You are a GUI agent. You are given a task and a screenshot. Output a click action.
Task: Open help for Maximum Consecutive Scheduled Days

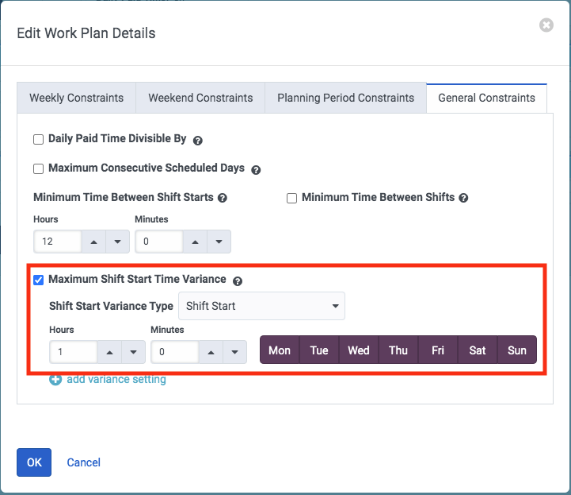(256, 170)
